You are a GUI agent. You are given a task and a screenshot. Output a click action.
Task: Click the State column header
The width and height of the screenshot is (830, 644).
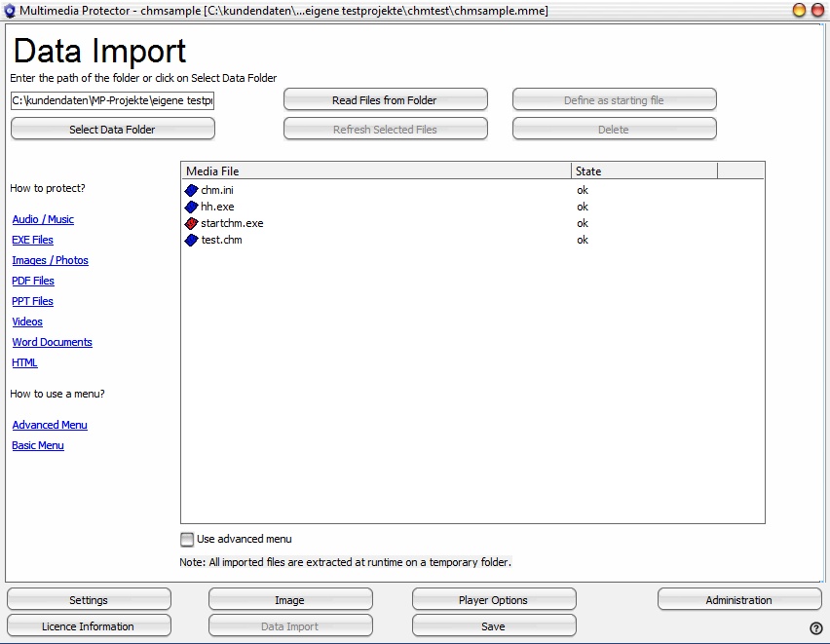coord(644,170)
